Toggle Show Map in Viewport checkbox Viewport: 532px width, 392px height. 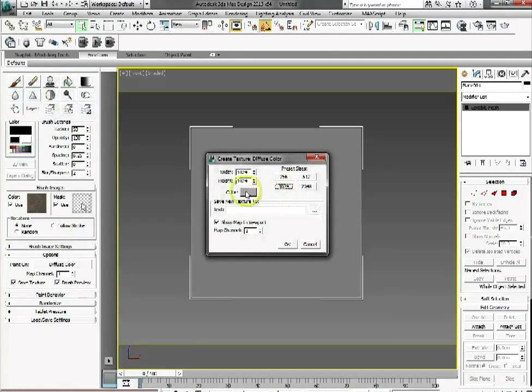[216, 222]
